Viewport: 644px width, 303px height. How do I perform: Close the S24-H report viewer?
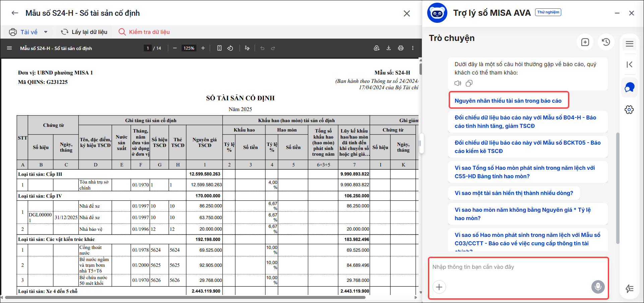tap(407, 13)
